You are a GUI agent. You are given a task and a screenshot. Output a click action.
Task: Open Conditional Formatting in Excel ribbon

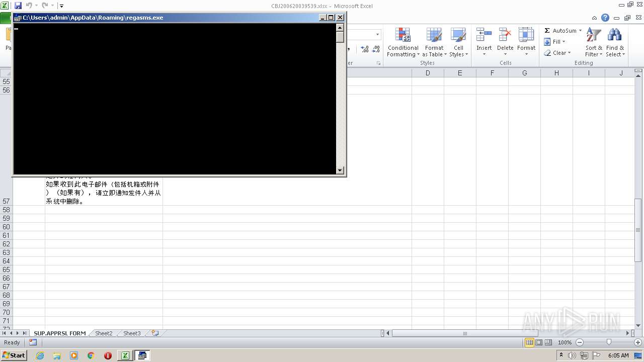tap(403, 42)
